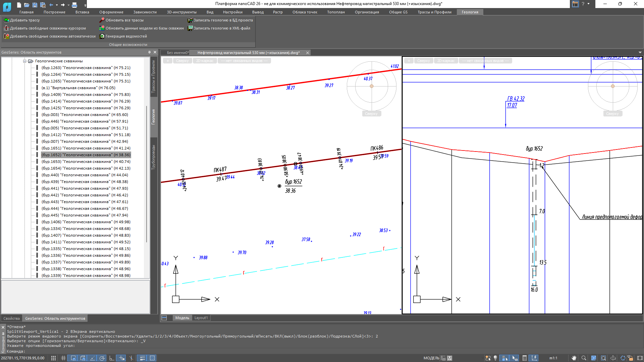Toggle the hash grid display

coord(63,358)
